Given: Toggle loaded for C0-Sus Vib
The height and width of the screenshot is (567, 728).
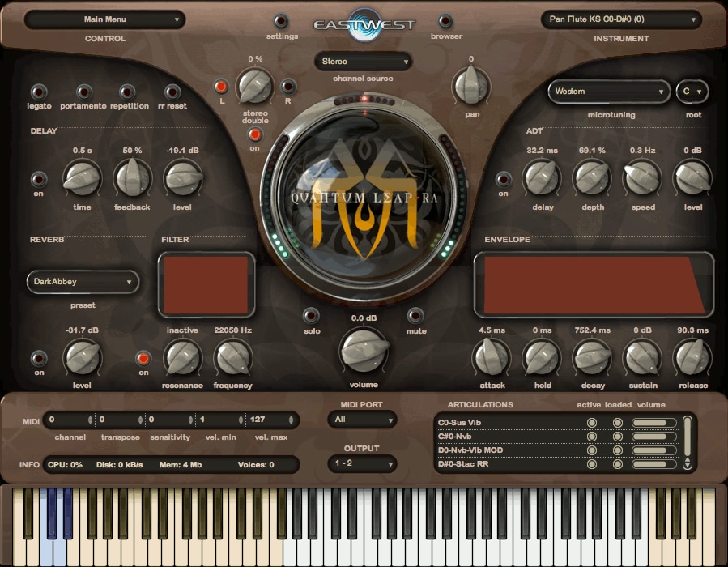Looking at the screenshot, I should click(618, 423).
